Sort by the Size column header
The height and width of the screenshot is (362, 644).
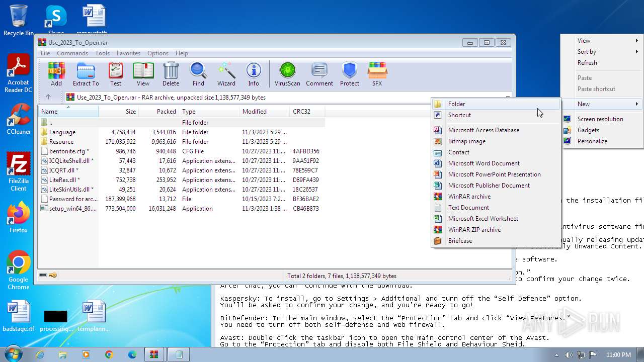[x=118, y=112]
